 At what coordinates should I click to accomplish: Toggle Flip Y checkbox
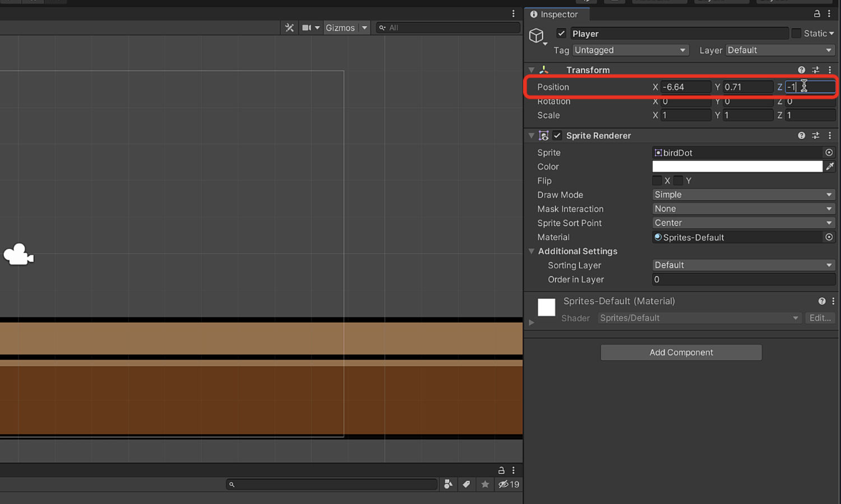678,181
